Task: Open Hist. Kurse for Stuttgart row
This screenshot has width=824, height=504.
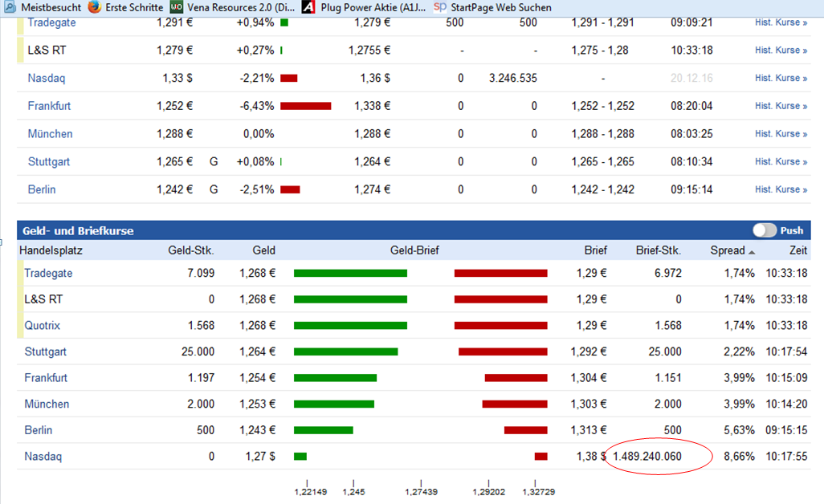Action: [x=781, y=161]
